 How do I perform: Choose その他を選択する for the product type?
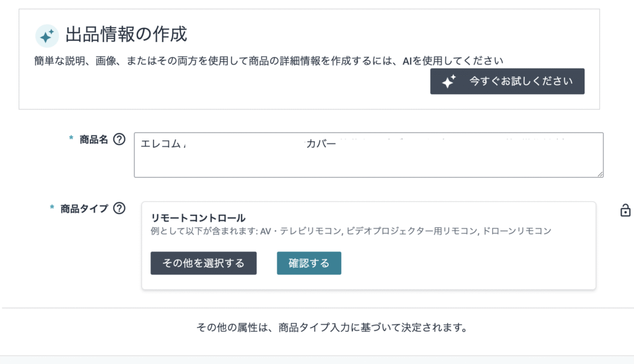point(203,263)
